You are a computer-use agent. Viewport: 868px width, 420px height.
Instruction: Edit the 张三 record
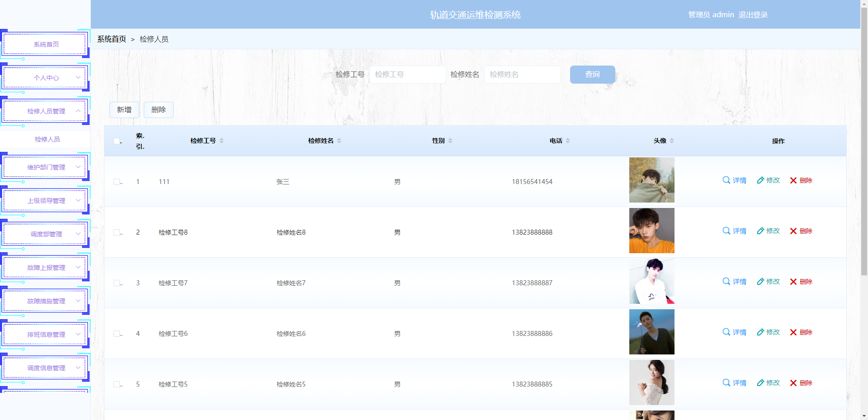pyautogui.click(x=769, y=180)
